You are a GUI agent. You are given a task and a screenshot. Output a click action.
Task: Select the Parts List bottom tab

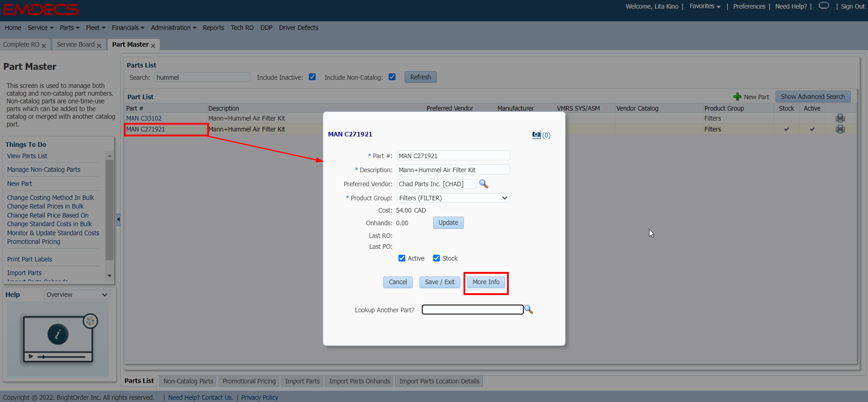coord(139,381)
